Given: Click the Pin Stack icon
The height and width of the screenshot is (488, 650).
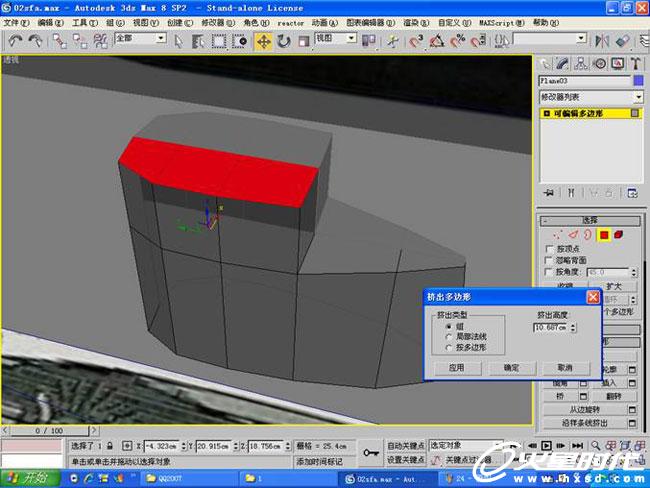Looking at the screenshot, I should [x=549, y=193].
